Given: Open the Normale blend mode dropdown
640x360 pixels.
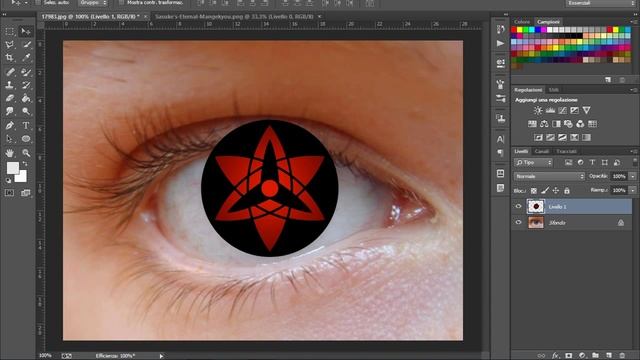Looking at the screenshot, I should pos(549,176).
